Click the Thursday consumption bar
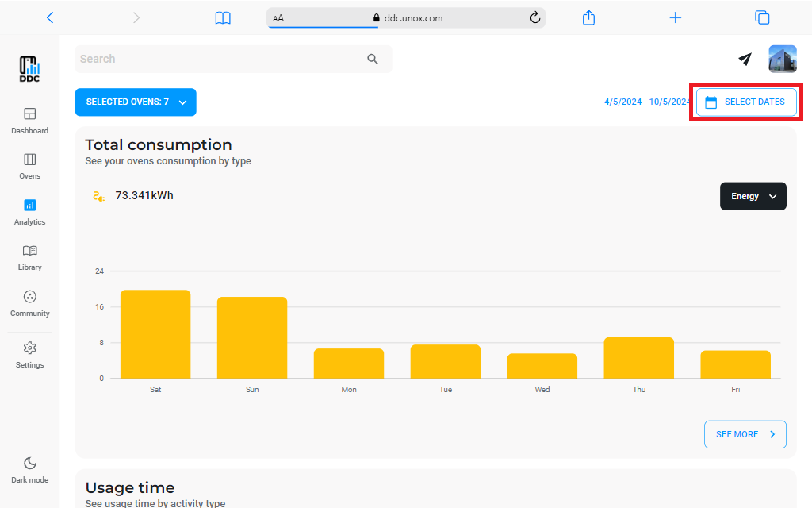The height and width of the screenshot is (508, 812). (x=638, y=358)
